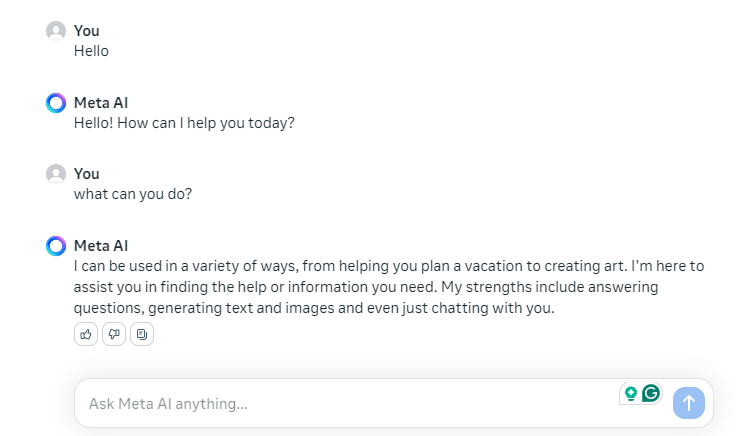Image resolution: width=750 pixels, height=436 pixels.
Task: Click the second Meta AI ring logo
Action: [x=56, y=246]
